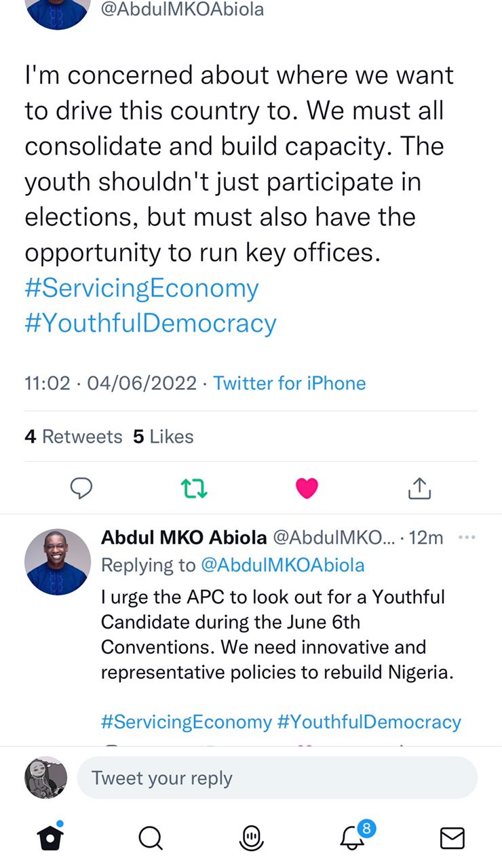Open the Spaces microphone icon in the bottom bar

251,838
